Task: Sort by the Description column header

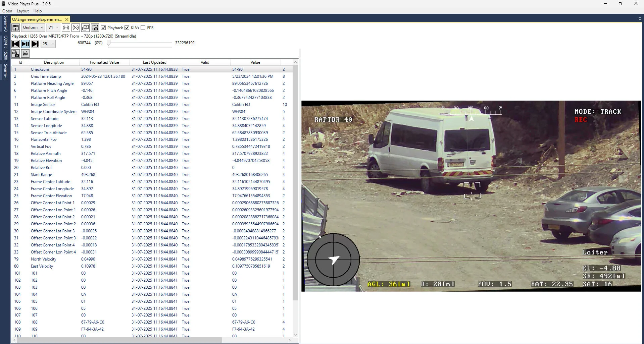Action: (x=54, y=62)
